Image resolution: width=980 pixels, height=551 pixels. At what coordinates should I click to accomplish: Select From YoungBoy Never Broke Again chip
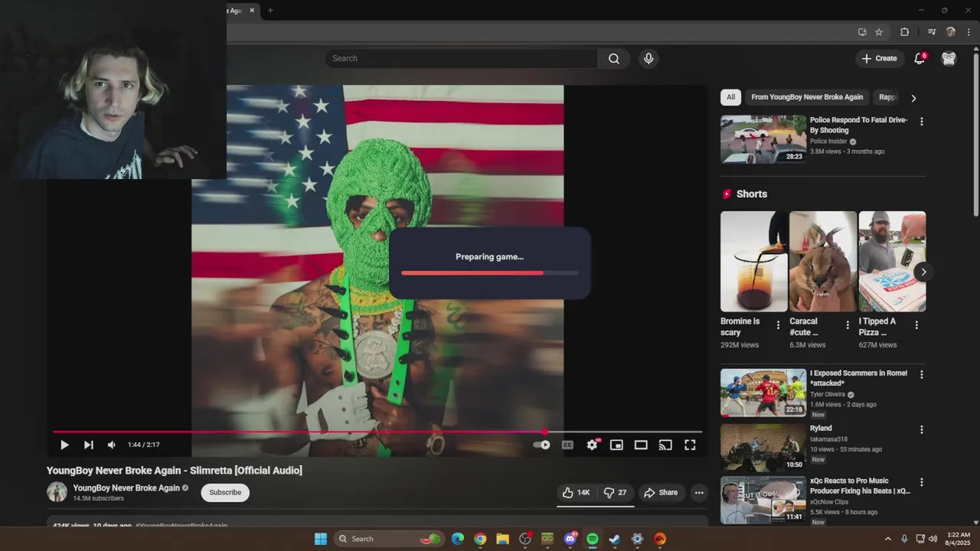807,97
